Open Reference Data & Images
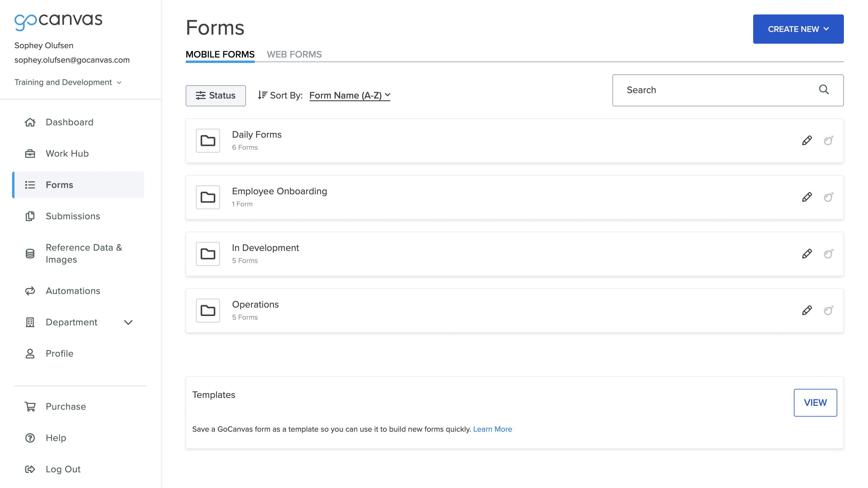 tap(84, 253)
